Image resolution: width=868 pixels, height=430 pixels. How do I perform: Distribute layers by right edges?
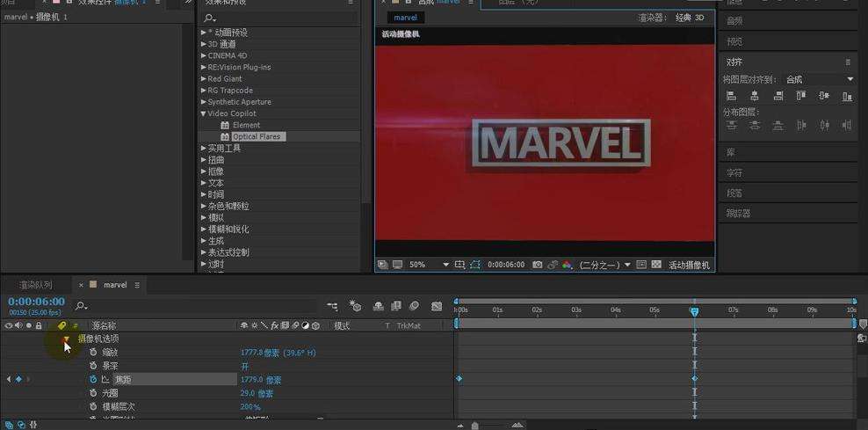pos(847,125)
